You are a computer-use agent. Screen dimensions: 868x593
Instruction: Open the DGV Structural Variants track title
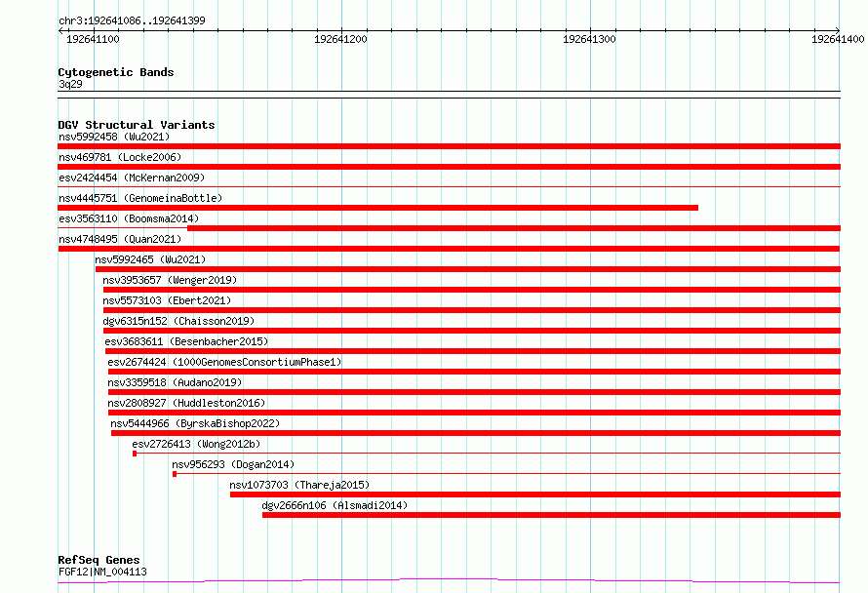click(137, 125)
